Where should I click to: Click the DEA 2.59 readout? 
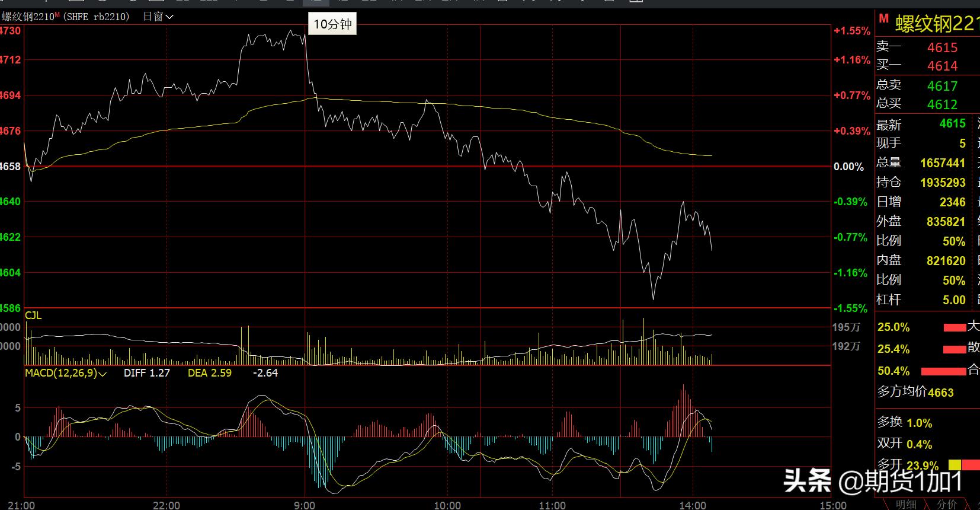point(210,373)
